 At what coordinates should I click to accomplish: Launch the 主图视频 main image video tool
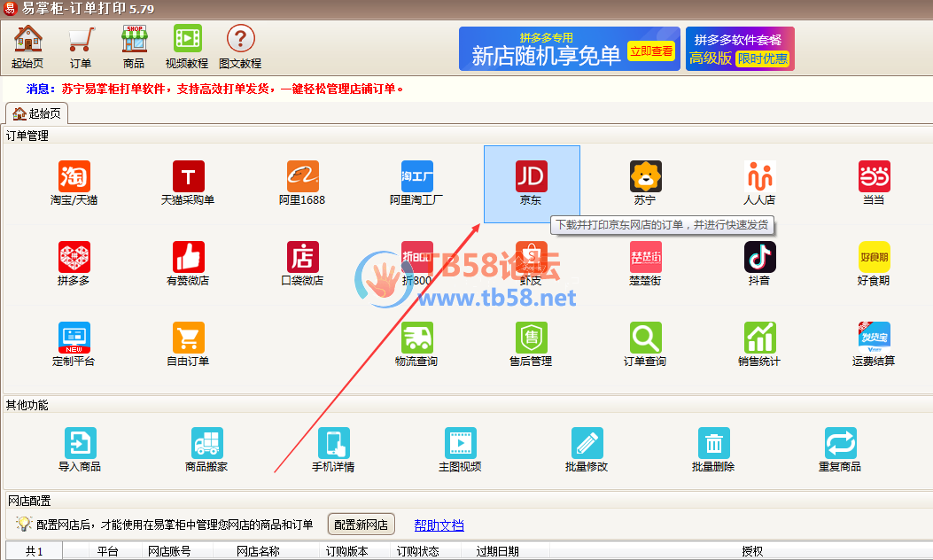click(460, 450)
